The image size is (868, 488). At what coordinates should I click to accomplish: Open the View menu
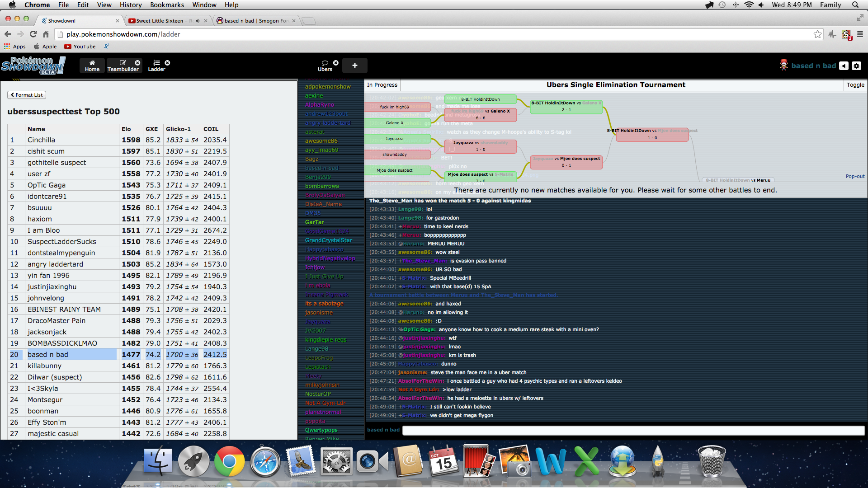click(104, 5)
